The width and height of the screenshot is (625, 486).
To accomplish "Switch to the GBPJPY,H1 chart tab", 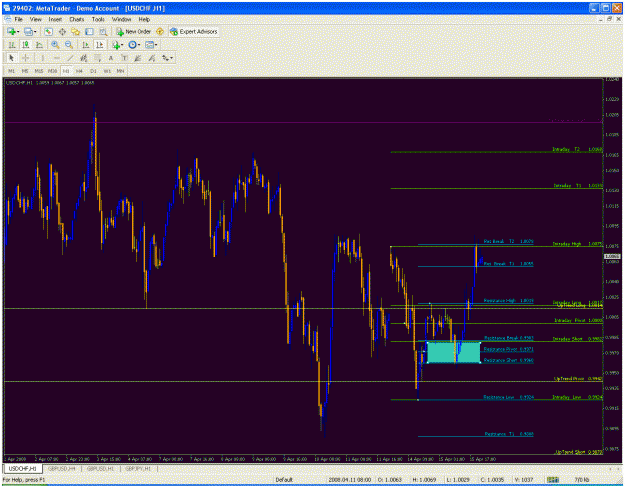I will [x=138, y=468].
